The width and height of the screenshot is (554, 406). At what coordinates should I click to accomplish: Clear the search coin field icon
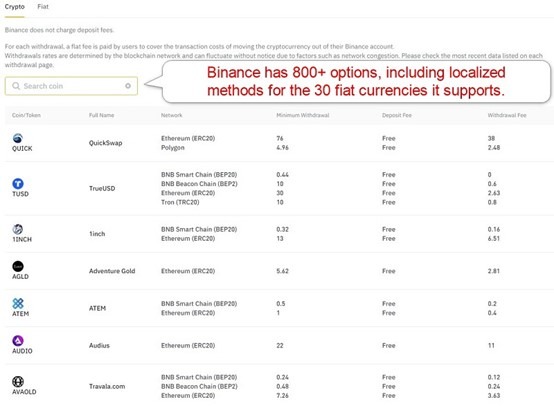[x=128, y=86]
